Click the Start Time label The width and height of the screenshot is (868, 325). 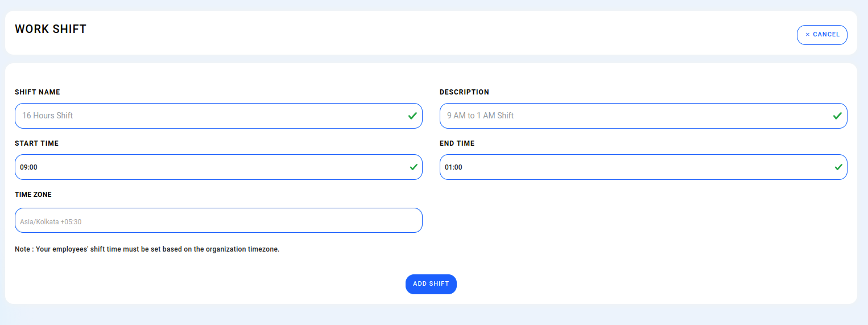click(36, 143)
